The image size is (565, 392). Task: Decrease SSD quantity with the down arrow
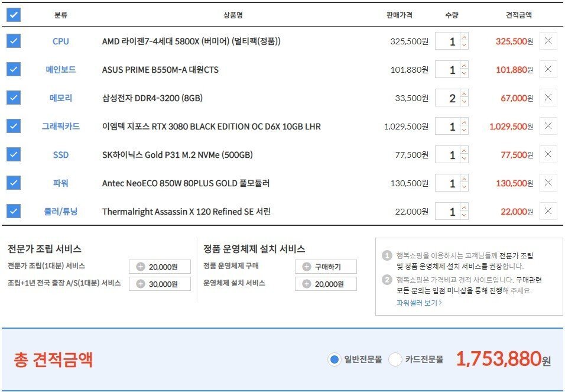point(464,158)
